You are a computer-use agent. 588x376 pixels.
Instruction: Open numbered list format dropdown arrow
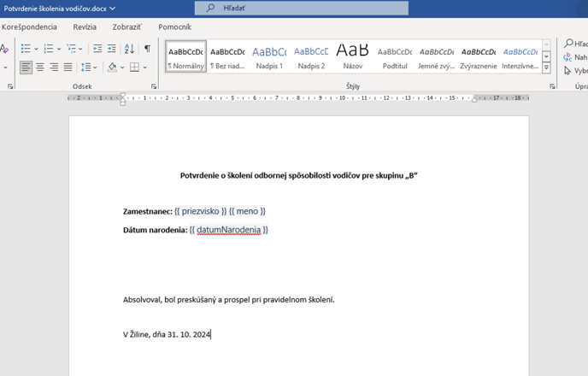point(59,49)
